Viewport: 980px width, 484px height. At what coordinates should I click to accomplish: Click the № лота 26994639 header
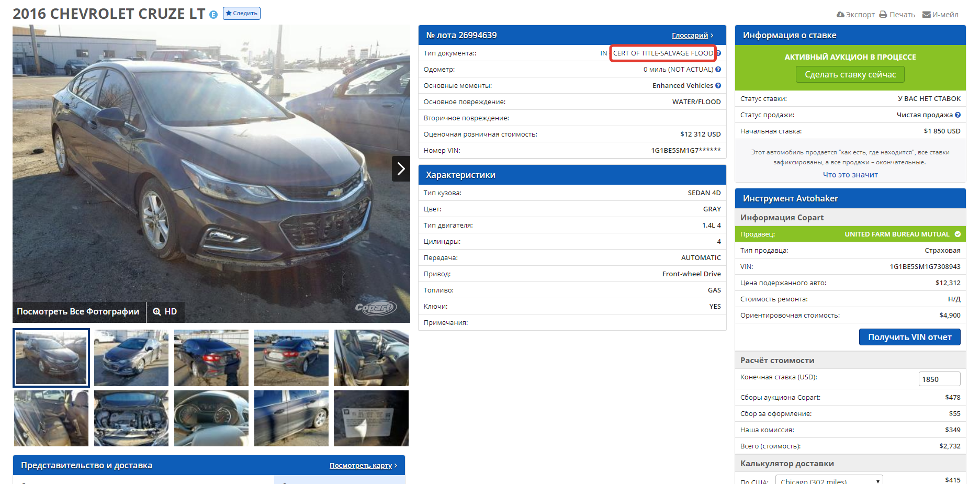461,36
